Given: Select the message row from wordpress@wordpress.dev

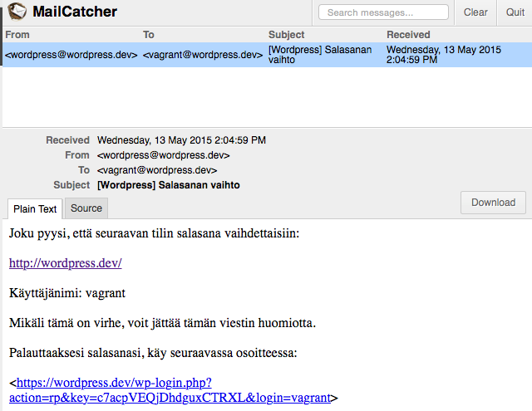Looking at the screenshot, I should 268,55.
